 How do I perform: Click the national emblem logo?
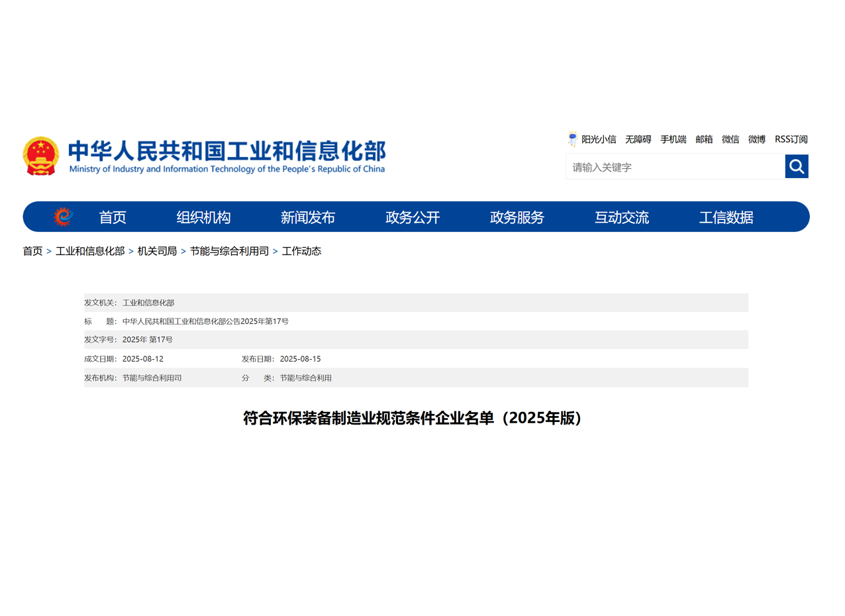[40, 156]
